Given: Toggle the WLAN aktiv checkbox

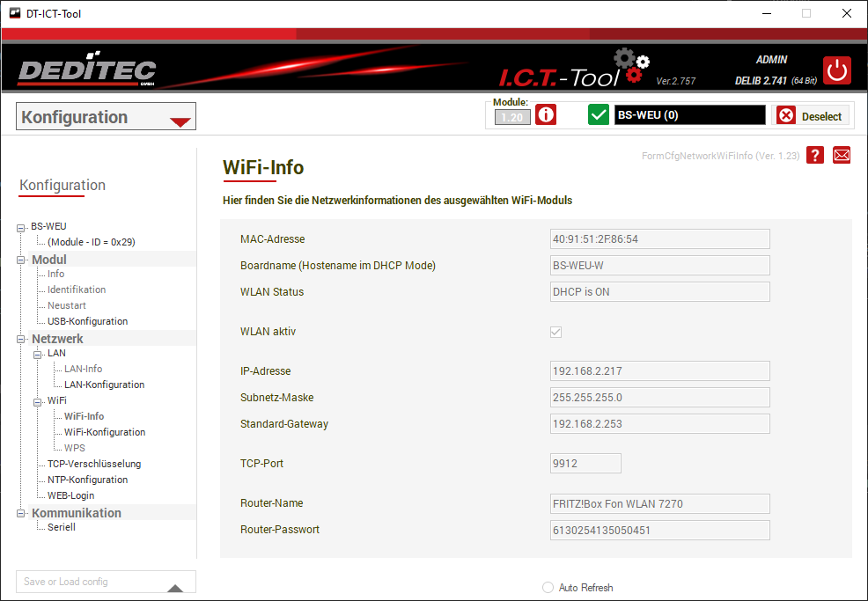Looking at the screenshot, I should 555,332.
